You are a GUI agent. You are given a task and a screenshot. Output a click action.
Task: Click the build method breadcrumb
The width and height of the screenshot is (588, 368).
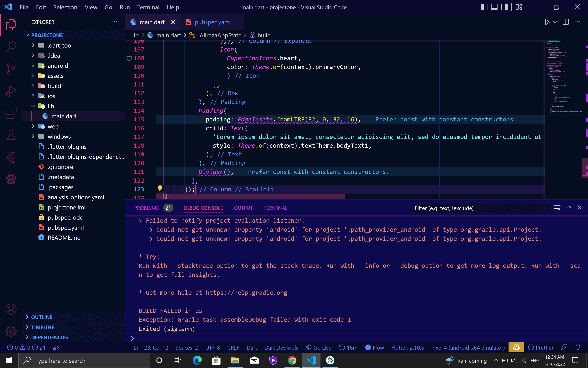(264, 35)
